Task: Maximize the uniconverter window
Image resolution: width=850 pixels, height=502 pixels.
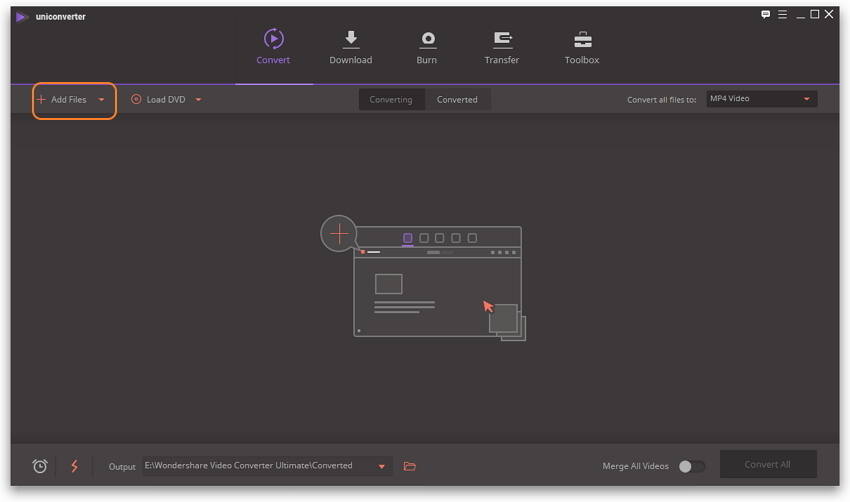Action: point(815,15)
